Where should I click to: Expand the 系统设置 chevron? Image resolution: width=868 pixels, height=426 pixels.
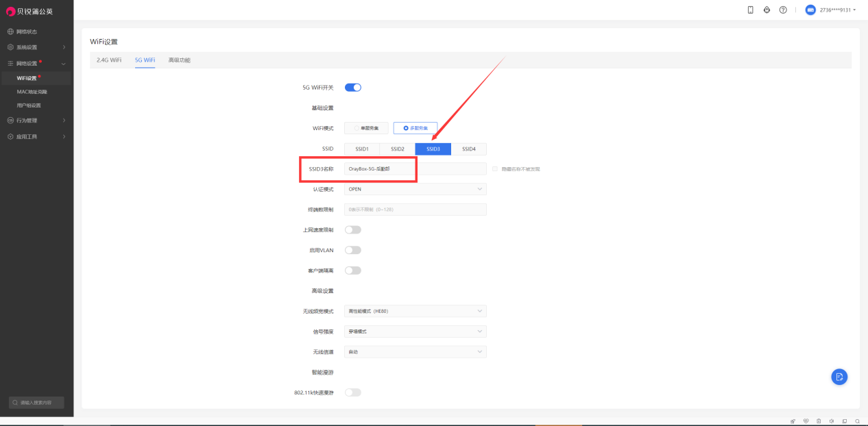[x=64, y=47]
